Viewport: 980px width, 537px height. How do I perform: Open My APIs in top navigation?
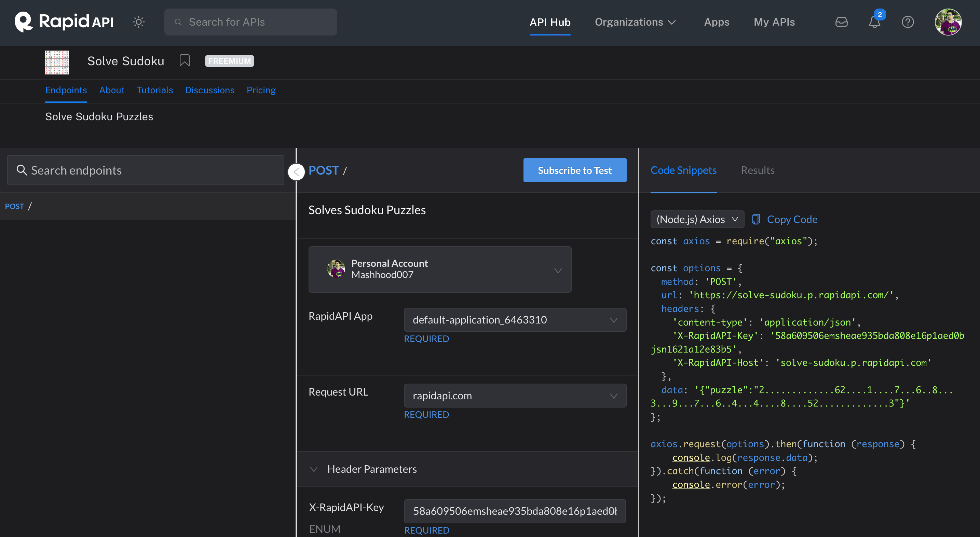pos(774,22)
